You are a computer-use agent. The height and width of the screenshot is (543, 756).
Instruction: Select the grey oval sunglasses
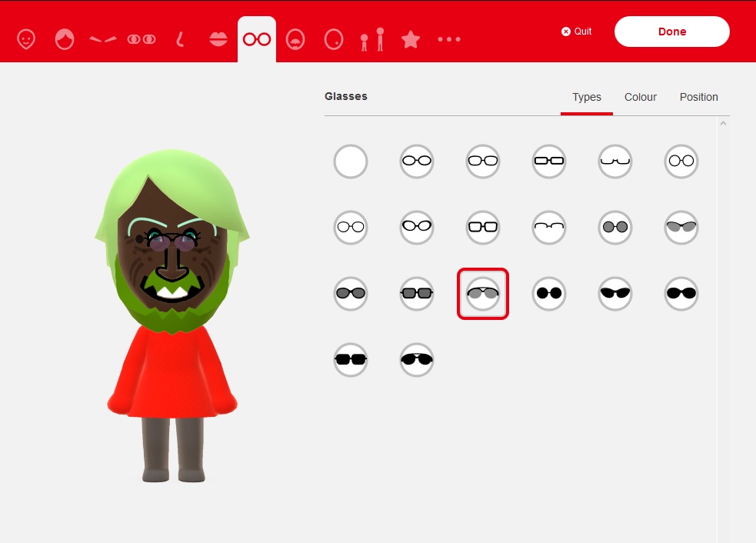pyautogui.click(x=351, y=293)
